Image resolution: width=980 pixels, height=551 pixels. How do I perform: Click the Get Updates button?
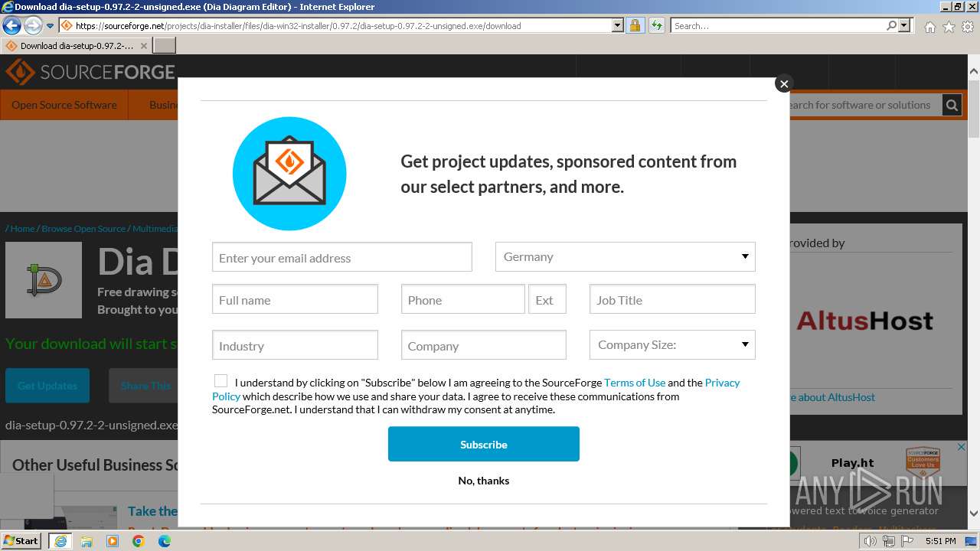[x=47, y=386]
